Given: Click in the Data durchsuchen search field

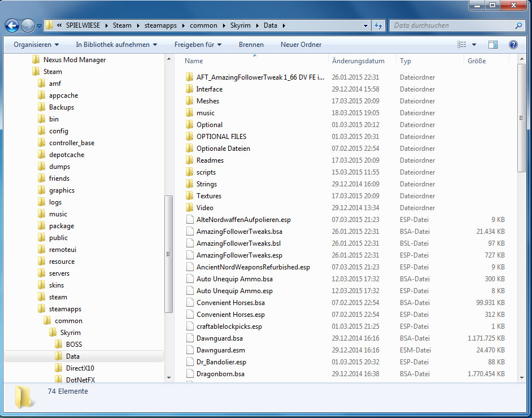Looking at the screenshot, I should point(452,25).
